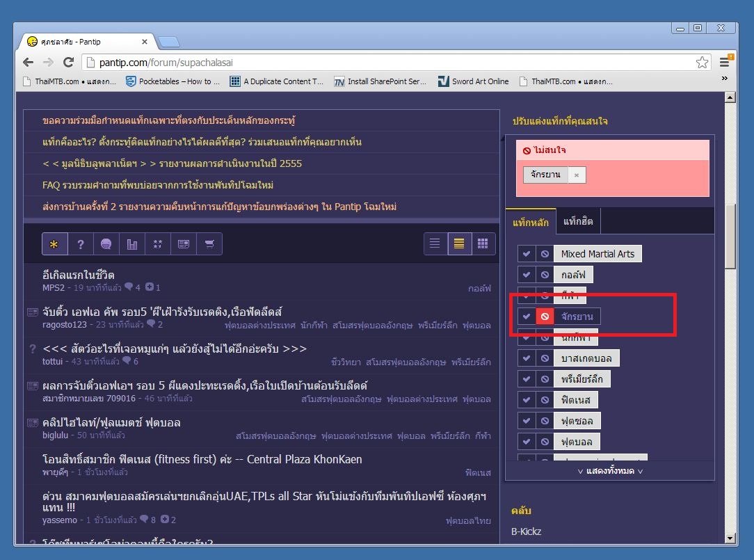Click the browser forward arrow

click(x=49, y=62)
